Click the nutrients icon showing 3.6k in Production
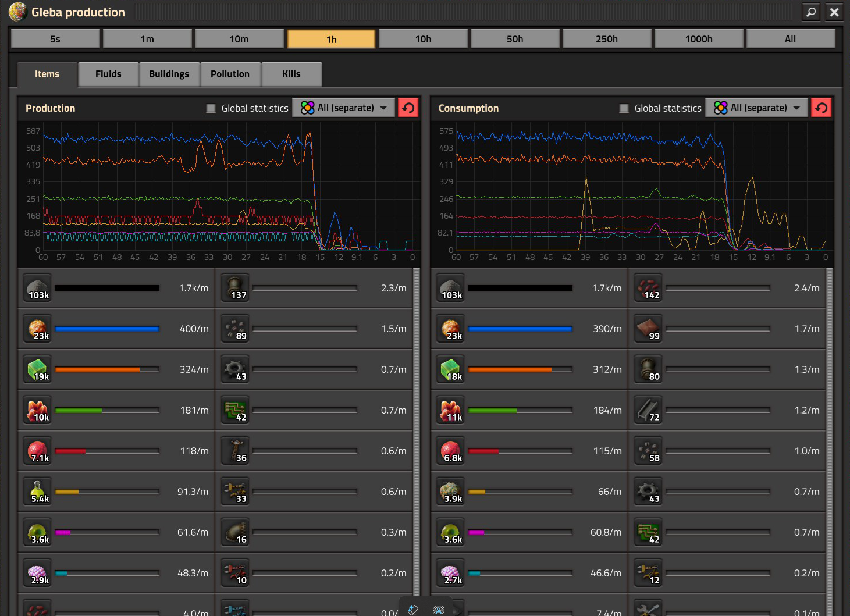 pyautogui.click(x=38, y=532)
